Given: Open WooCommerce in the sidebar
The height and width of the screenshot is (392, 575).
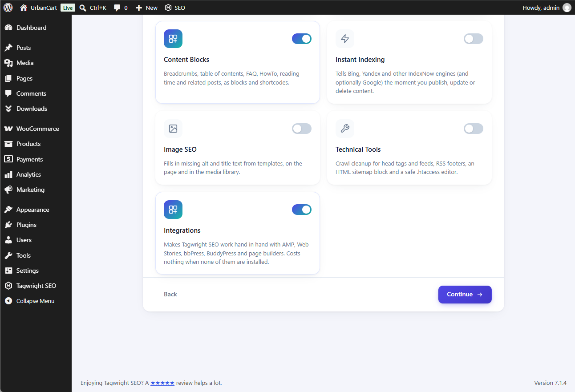Looking at the screenshot, I should coord(36,129).
